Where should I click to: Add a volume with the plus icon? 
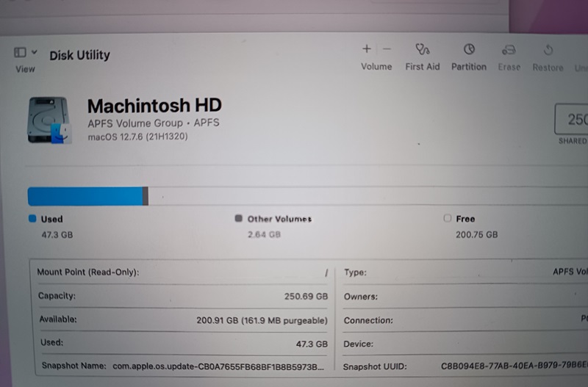[x=366, y=48]
